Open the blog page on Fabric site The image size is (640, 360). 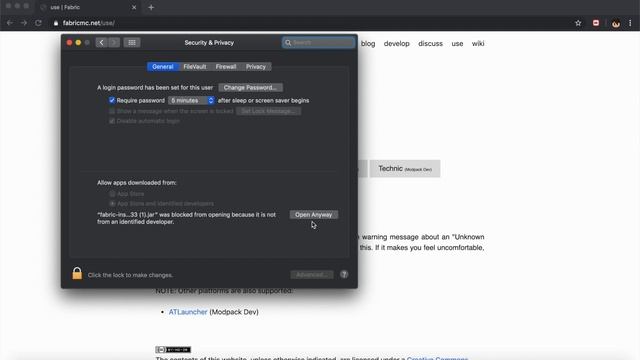pyautogui.click(x=368, y=44)
